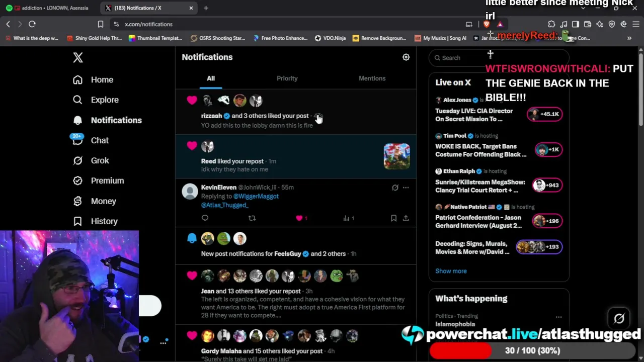Open the Reed liked repost thumbnail

[396, 156]
